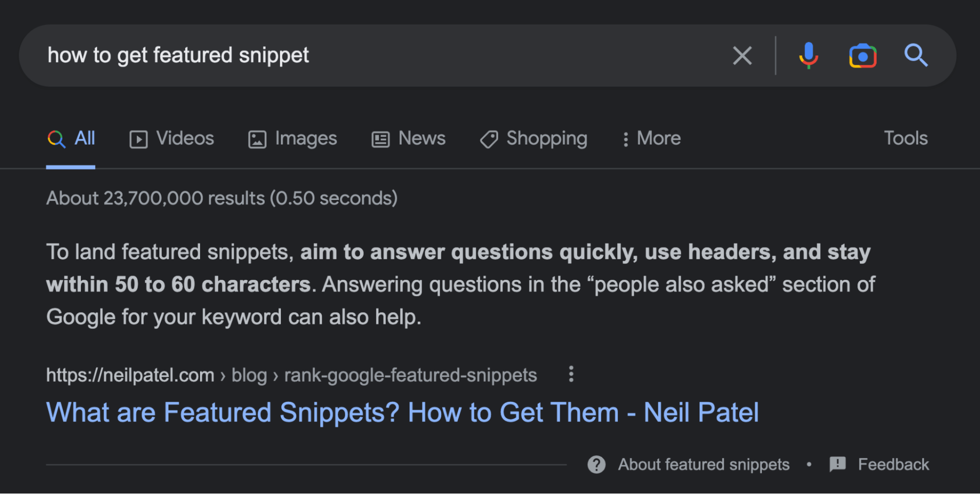Select the Videos tab icon
This screenshot has width=980, height=494.
pyautogui.click(x=139, y=139)
